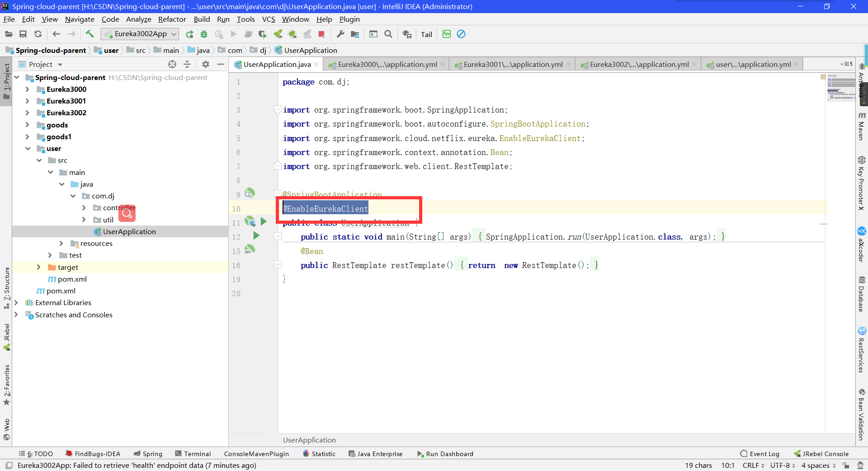
Task: Open the Eureka3002App run configuration dropdown
Action: (140, 34)
